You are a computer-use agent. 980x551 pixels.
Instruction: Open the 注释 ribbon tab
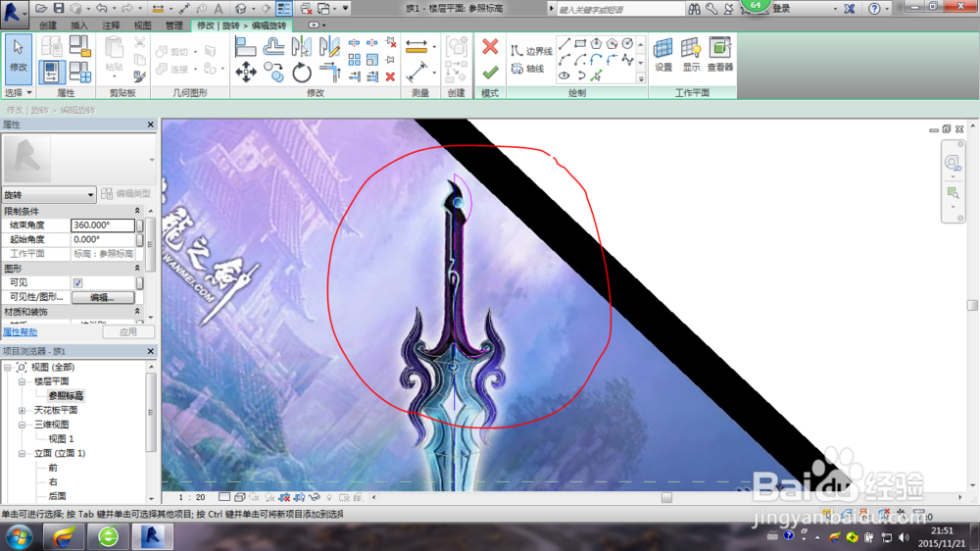111,25
